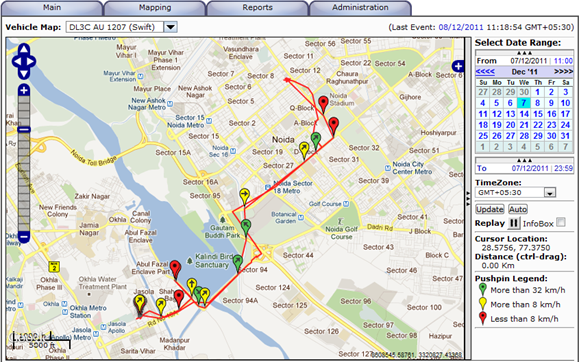Viewport: 579px width, 362px height.
Task: Switch to the Reports tab
Action: click(x=257, y=8)
